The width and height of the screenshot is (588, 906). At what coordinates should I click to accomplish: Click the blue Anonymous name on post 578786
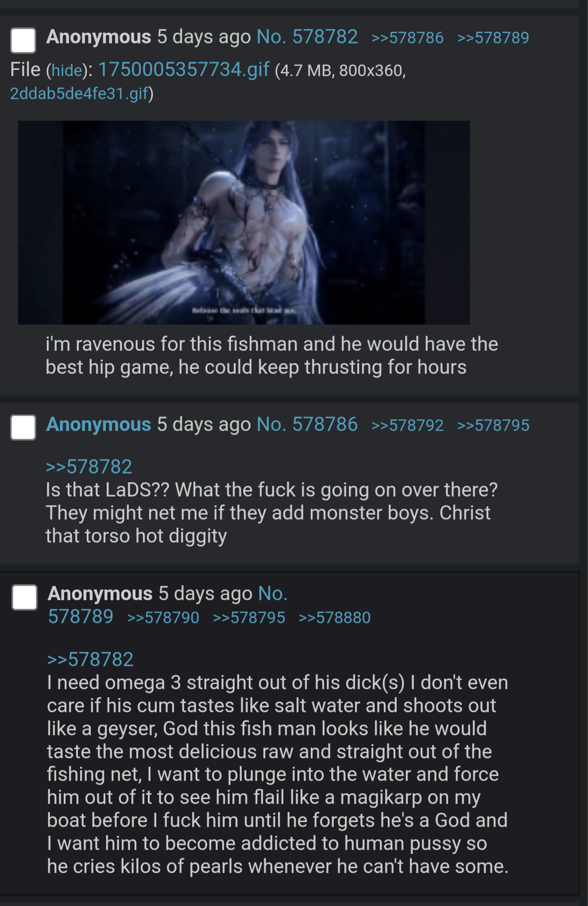(x=99, y=424)
